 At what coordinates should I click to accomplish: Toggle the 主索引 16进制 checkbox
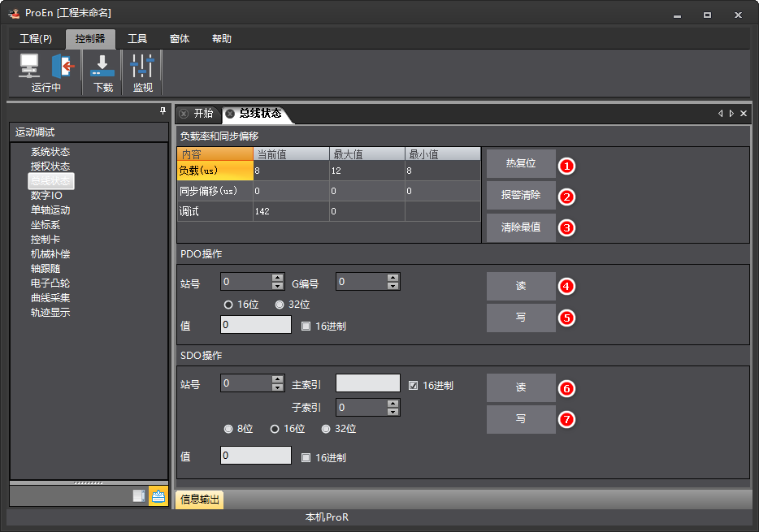(413, 386)
